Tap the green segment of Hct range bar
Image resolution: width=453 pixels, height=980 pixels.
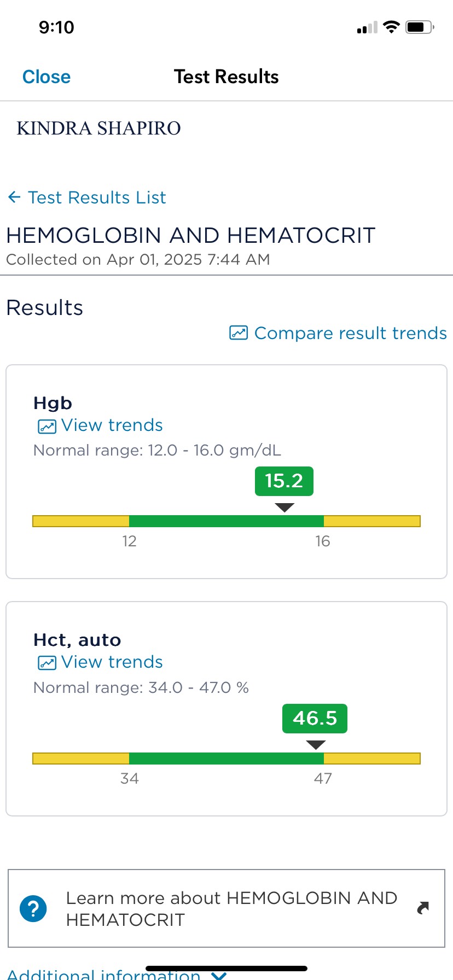click(x=226, y=759)
